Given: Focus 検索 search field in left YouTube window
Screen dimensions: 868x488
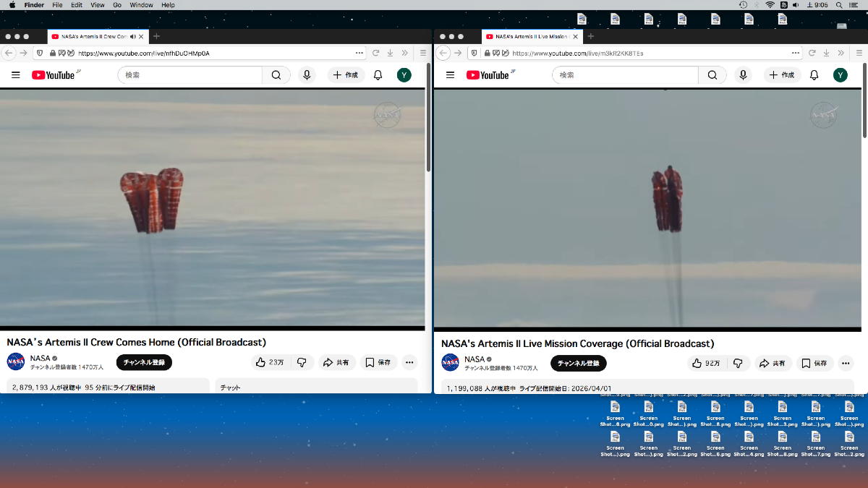Looking at the screenshot, I should pyautogui.click(x=190, y=75).
